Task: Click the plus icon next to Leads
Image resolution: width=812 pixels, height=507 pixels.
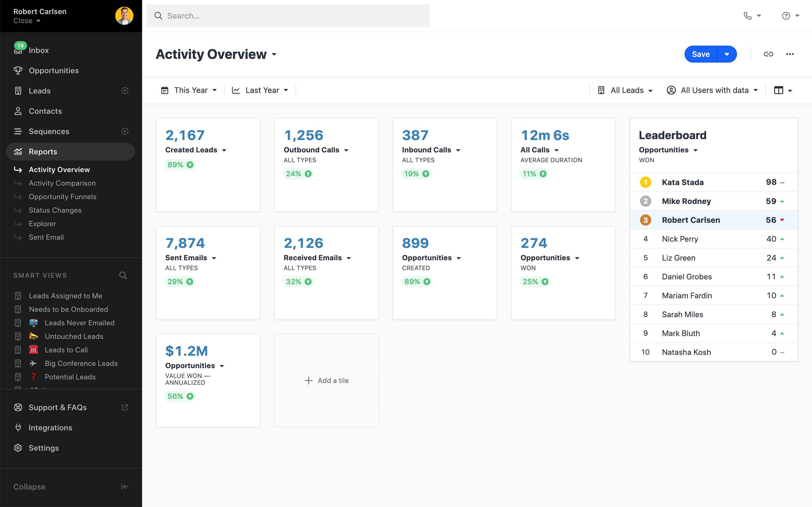Action: pyautogui.click(x=125, y=91)
